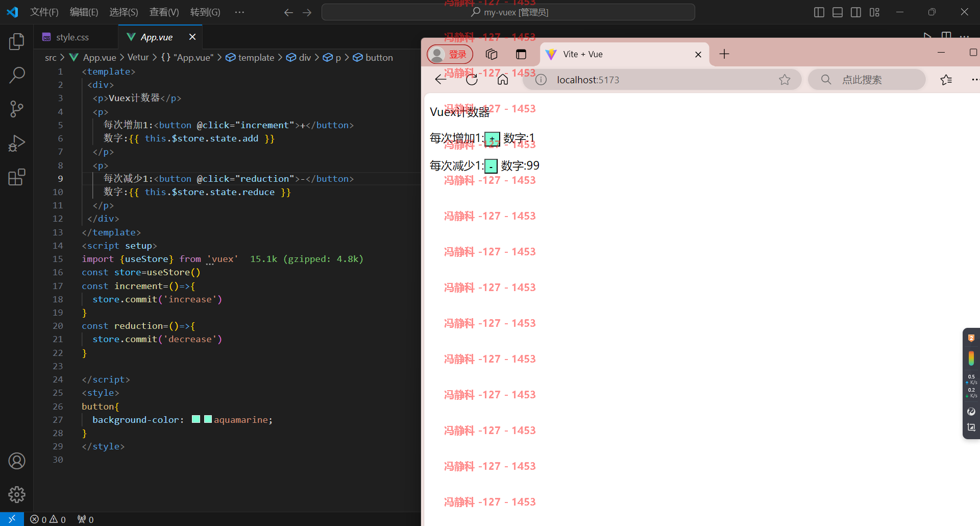Open the Search view in activity bar
This screenshot has height=526, width=980.
(16, 76)
